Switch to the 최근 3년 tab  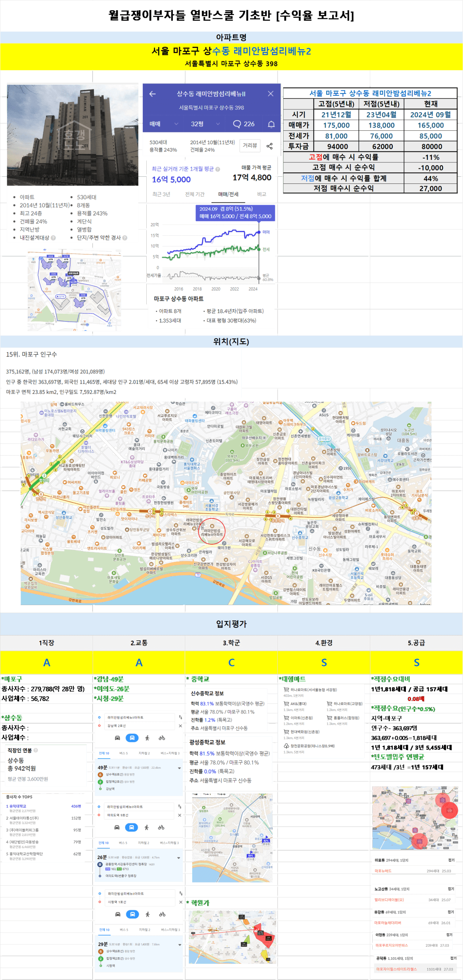coord(161,194)
